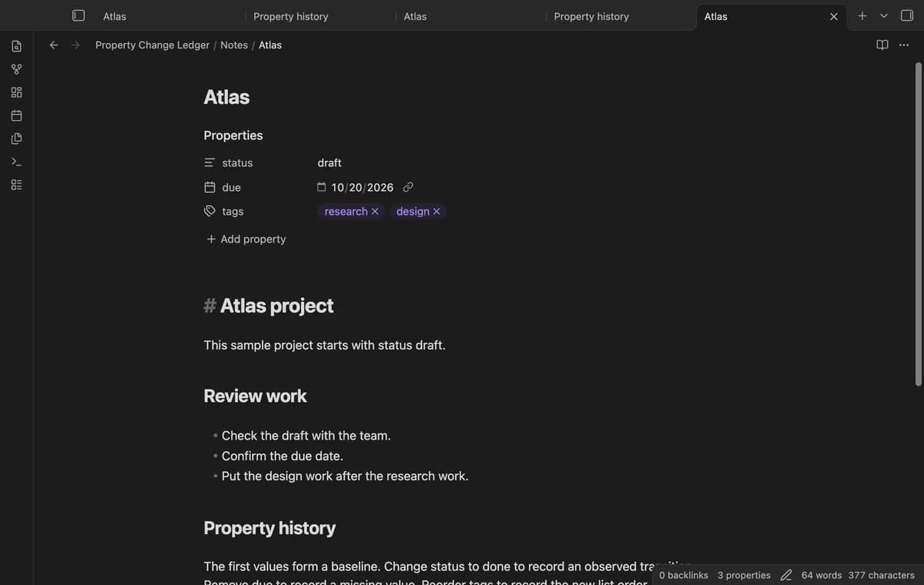Toggle editing mode pencil in status bar
Screen dimensions: 924x585
tap(786, 575)
